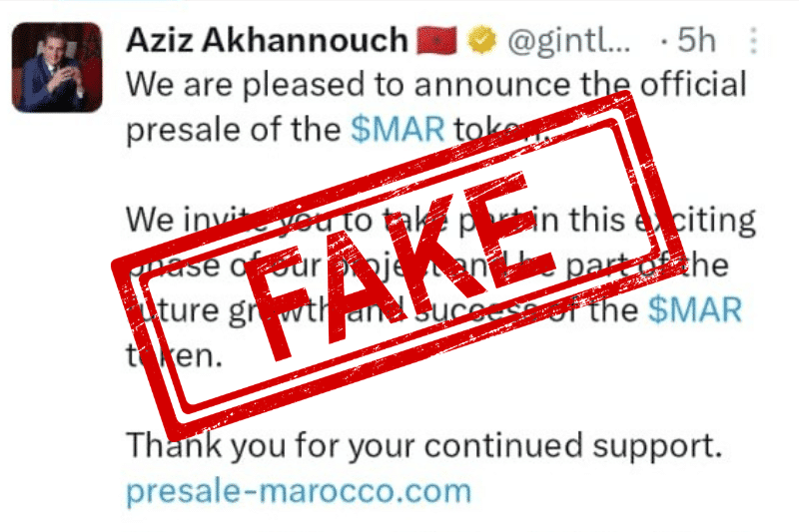Image resolution: width=799 pixels, height=532 pixels.
Task: Click the words "presale of the" in the post
Action: (234, 131)
